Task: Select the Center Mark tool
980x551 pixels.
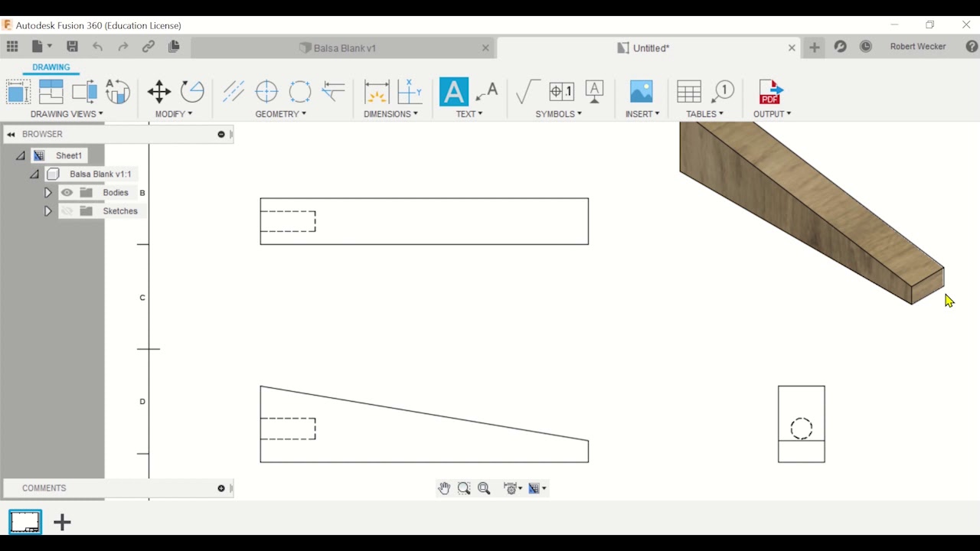Action: click(266, 92)
